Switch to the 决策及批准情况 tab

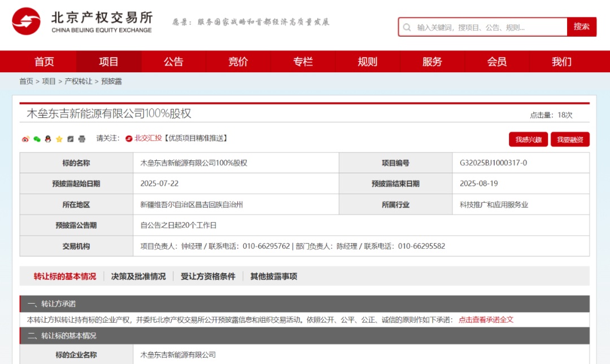pyautogui.click(x=138, y=277)
